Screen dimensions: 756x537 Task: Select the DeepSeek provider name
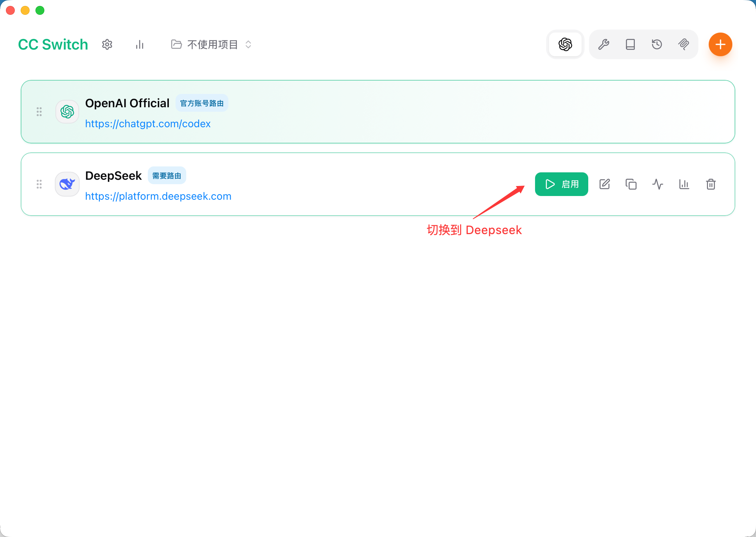pyautogui.click(x=113, y=176)
